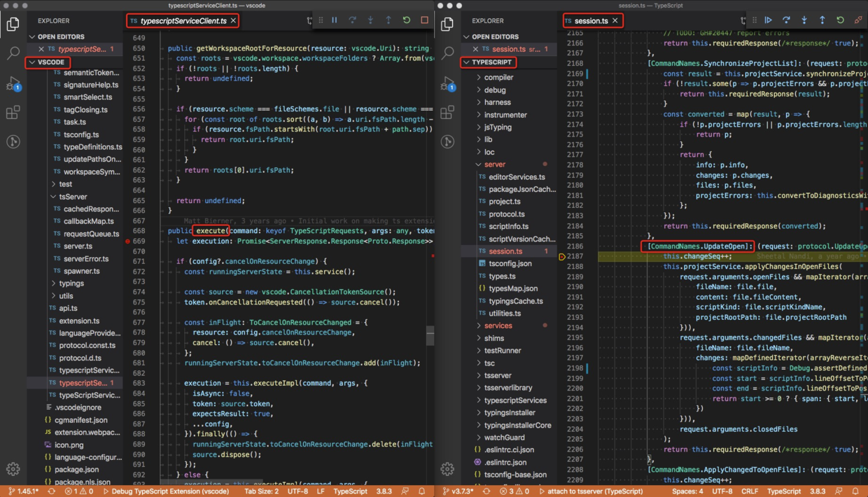Disconnect the debugger in the TypeScript window
The height and width of the screenshot is (497, 868).
point(858,20)
